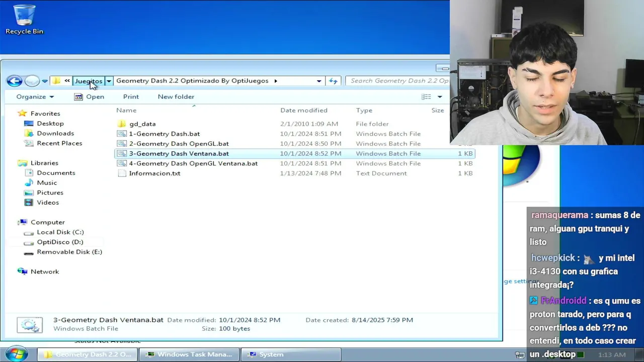Click the Type value of 1-Geometry Dash.bat
Viewport: 644px width, 362px height.
click(388, 134)
